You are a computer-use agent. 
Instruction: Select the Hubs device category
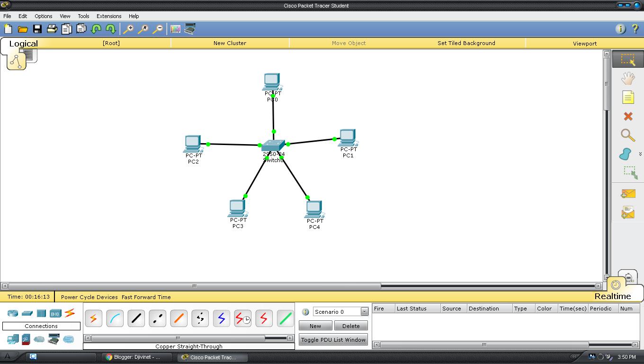coord(41,313)
